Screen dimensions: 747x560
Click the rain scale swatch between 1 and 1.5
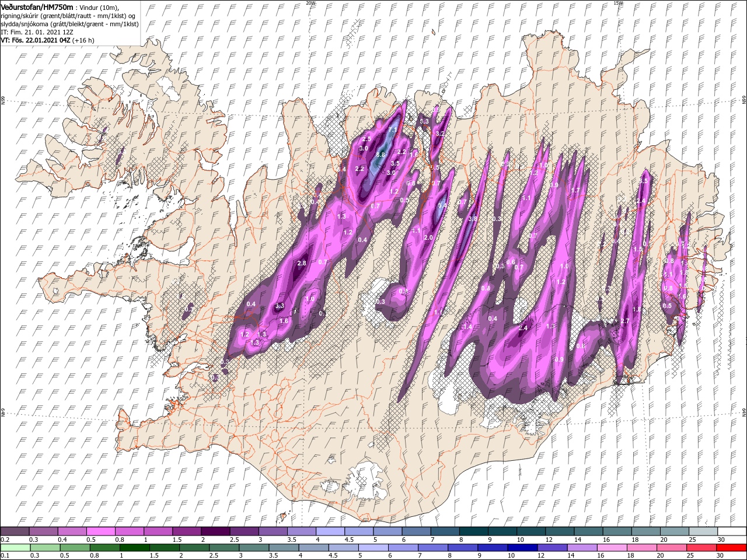pos(135,547)
